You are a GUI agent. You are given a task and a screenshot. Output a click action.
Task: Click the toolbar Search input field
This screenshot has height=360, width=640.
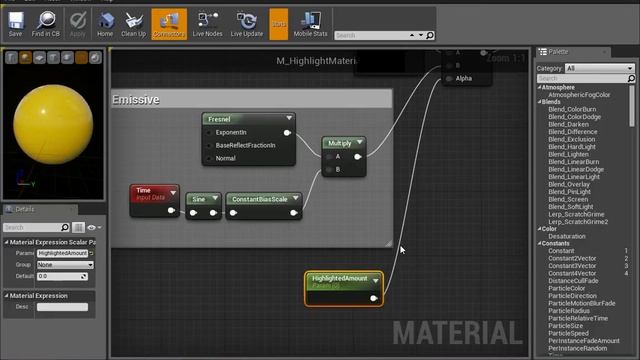click(x=370, y=36)
